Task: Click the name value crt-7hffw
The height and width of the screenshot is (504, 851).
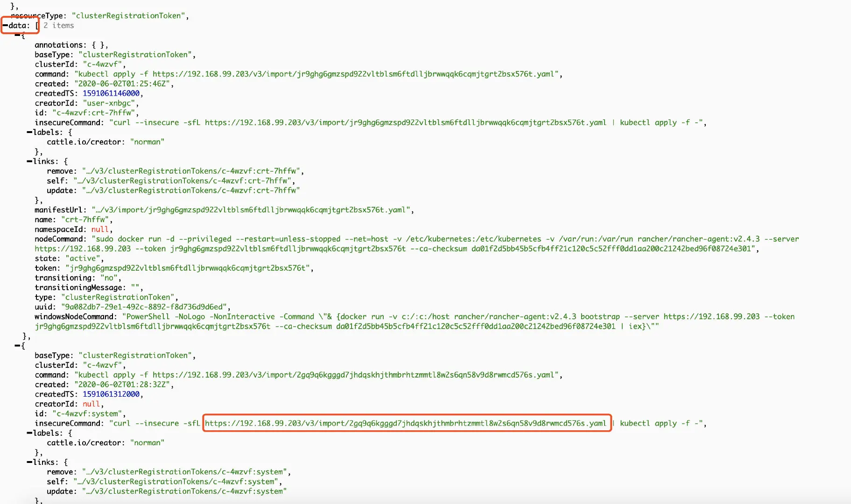Action: tap(85, 220)
